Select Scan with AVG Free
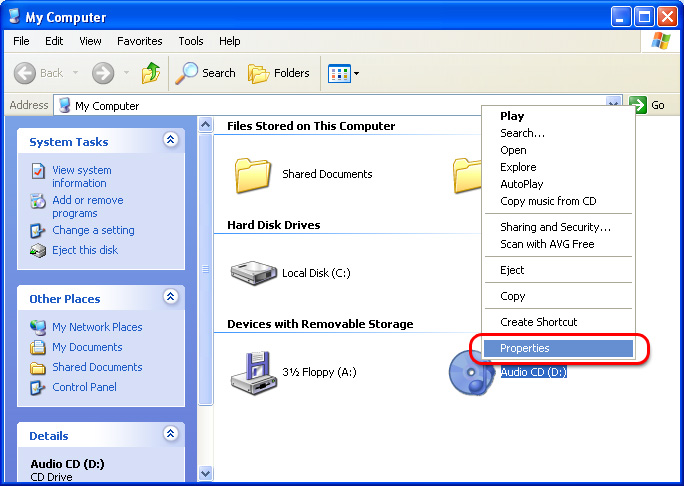The height and width of the screenshot is (486, 684). [558, 244]
